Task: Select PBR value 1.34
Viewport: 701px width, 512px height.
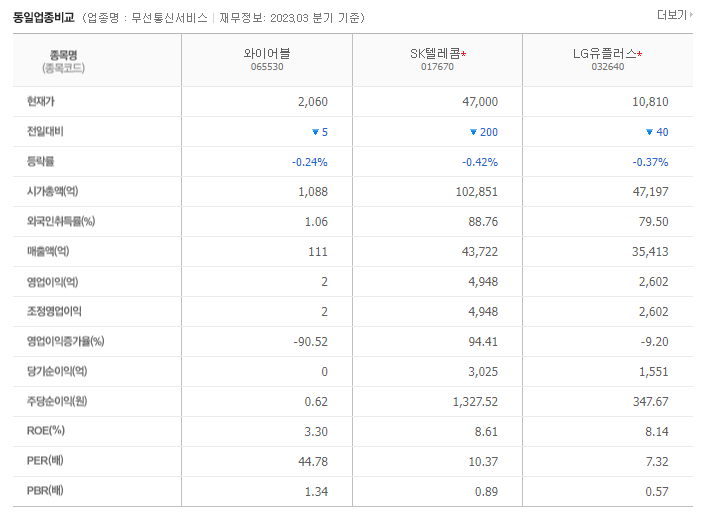Action: coord(316,492)
